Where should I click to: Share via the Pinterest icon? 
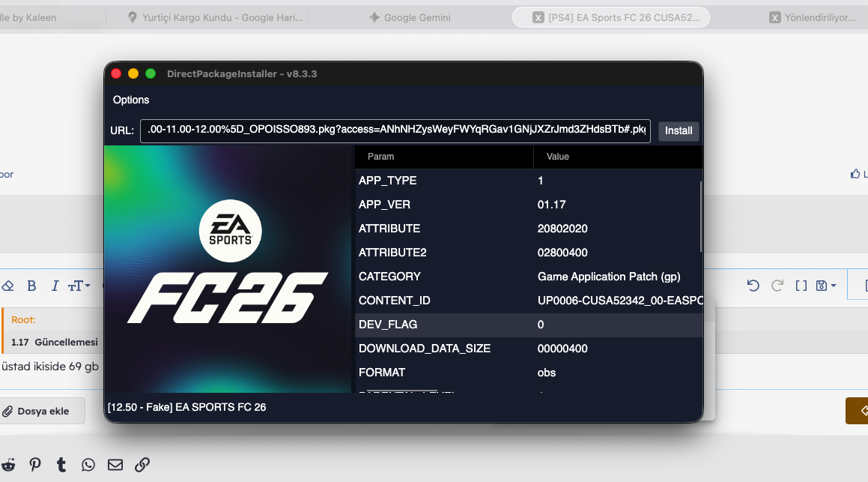35,465
